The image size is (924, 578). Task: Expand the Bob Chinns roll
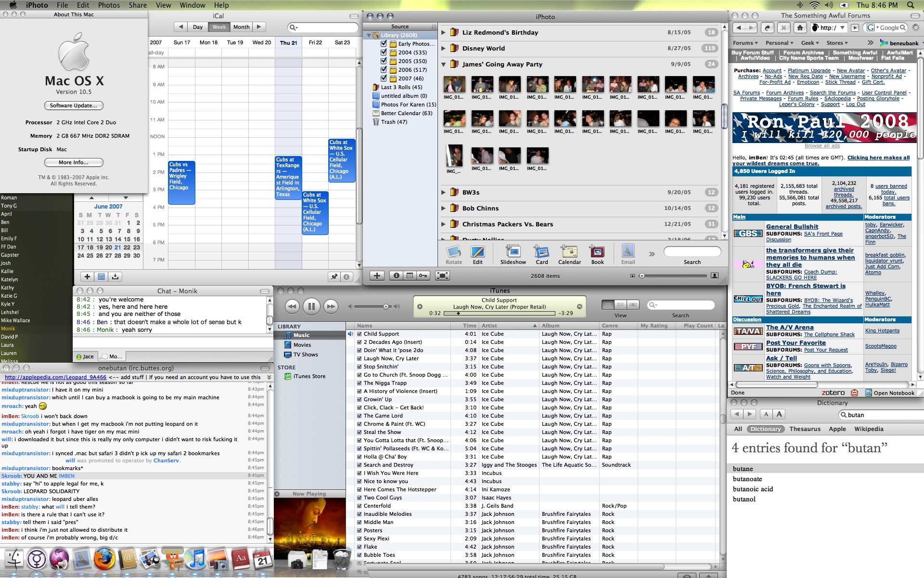coord(443,208)
